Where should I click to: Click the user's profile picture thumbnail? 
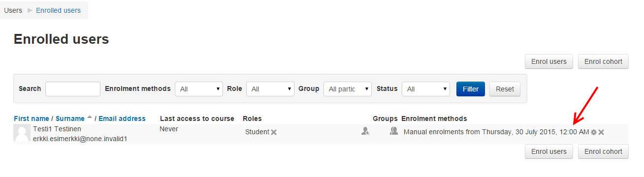[x=22, y=133]
